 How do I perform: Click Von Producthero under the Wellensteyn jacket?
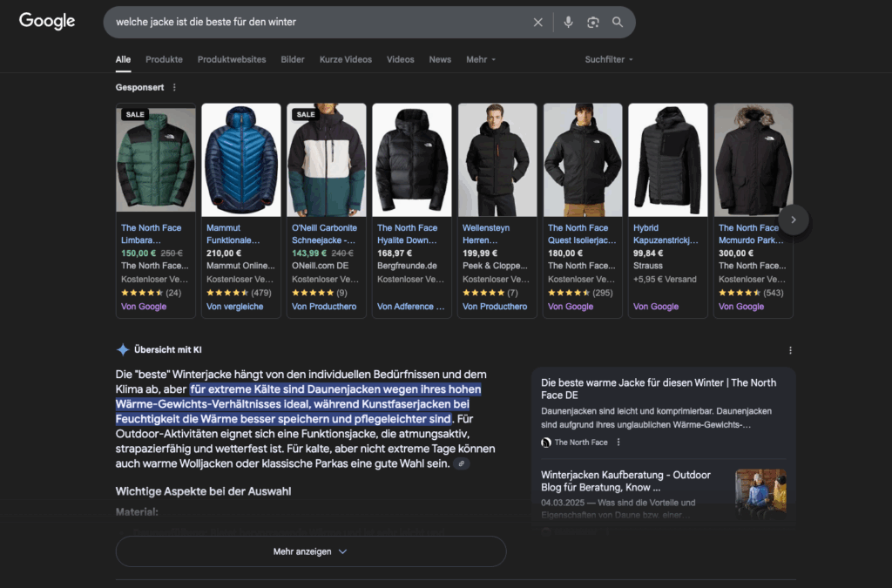point(495,307)
